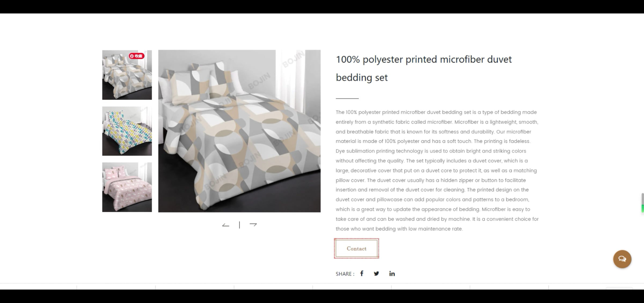Select the grey geometric bedding thumbnail

point(127,75)
